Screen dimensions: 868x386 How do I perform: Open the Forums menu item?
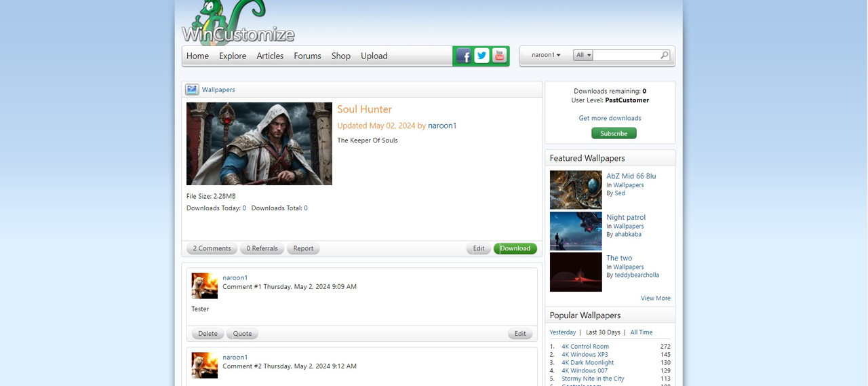click(x=307, y=56)
